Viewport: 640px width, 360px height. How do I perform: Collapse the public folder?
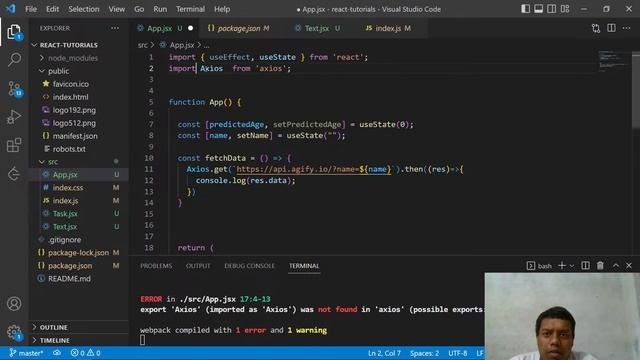[x=58, y=71]
